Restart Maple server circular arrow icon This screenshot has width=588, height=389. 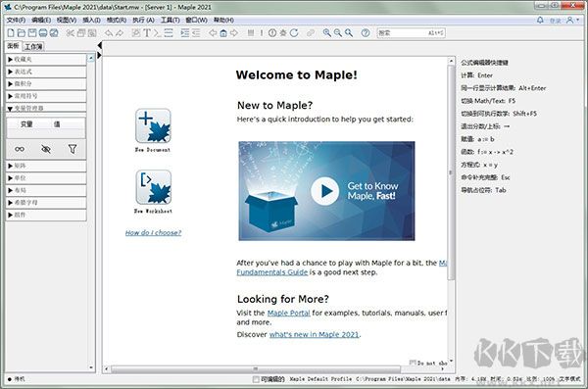coord(294,33)
